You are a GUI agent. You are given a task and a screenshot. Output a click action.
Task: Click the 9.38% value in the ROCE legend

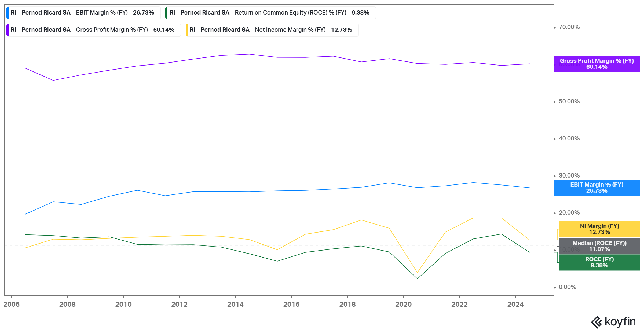pyautogui.click(x=360, y=13)
